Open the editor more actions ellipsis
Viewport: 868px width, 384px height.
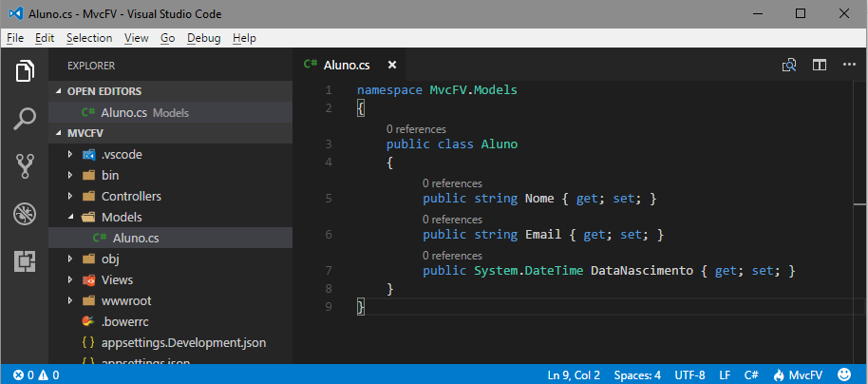tap(849, 65)
